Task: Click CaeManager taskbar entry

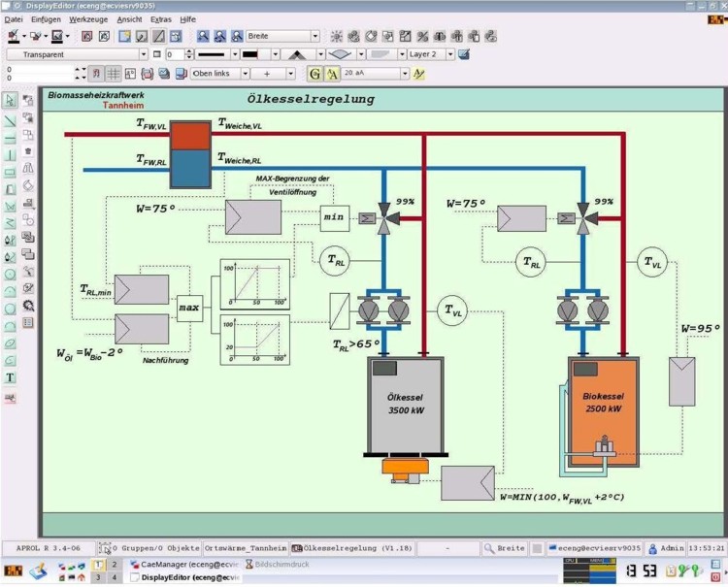Action: tap(184, 565)
